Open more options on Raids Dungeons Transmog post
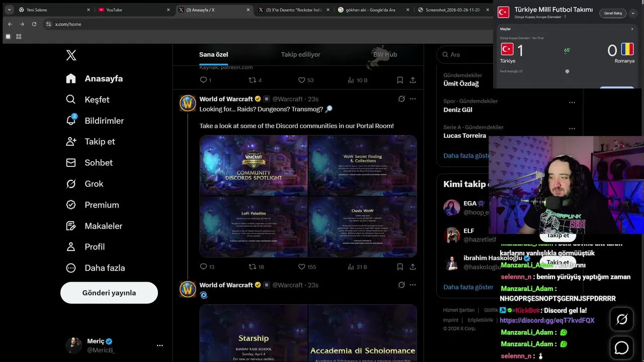The height and width of the screenshot is (362, 644). pyautogui.click(x=413, y=99)
